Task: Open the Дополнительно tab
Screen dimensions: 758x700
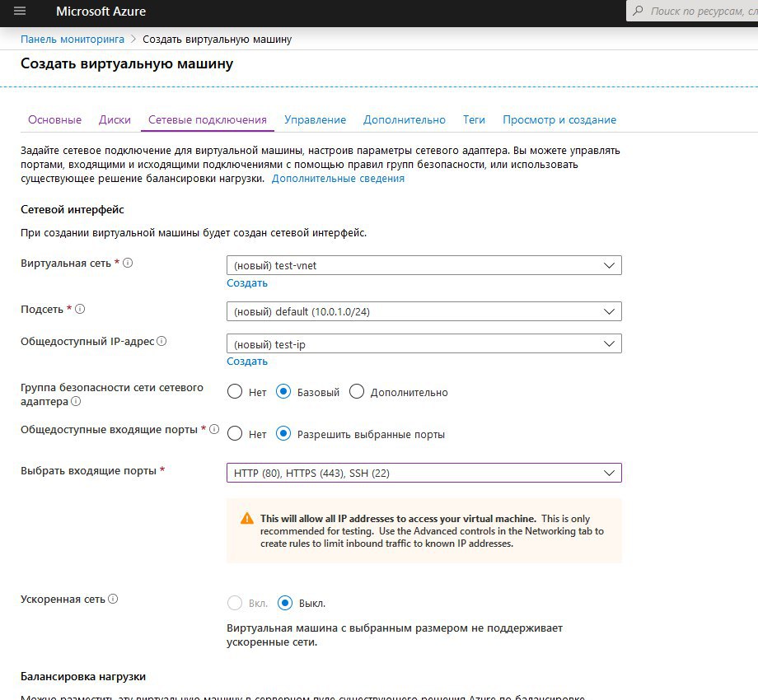Action: pos(405,119)
